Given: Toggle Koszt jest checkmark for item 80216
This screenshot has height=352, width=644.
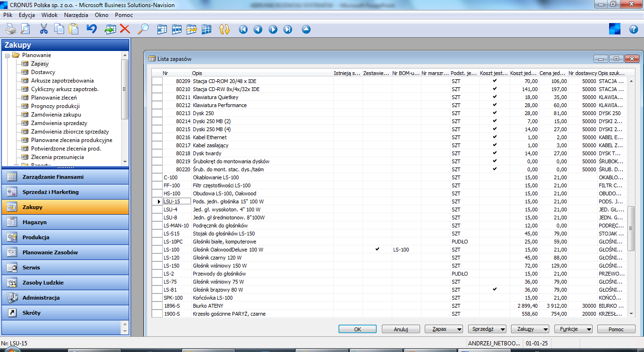Looking at the screenshot, I should 495,137.
